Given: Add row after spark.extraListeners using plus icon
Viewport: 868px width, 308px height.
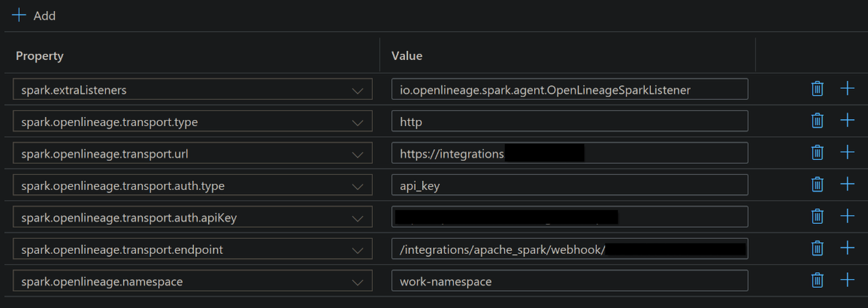Looking at the screenshot, I should (x=847, y=89).
